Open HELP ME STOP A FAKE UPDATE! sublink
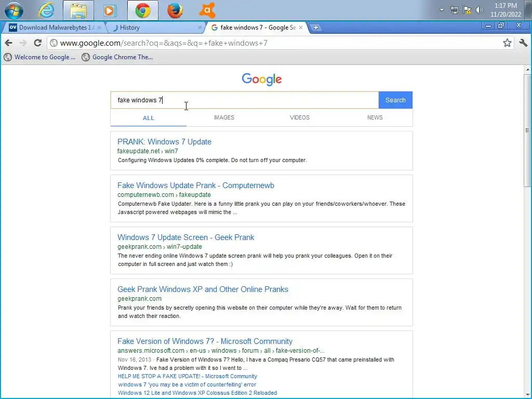Image resolution: width=532 pixels, height=399 pixels. click(188, 376)
